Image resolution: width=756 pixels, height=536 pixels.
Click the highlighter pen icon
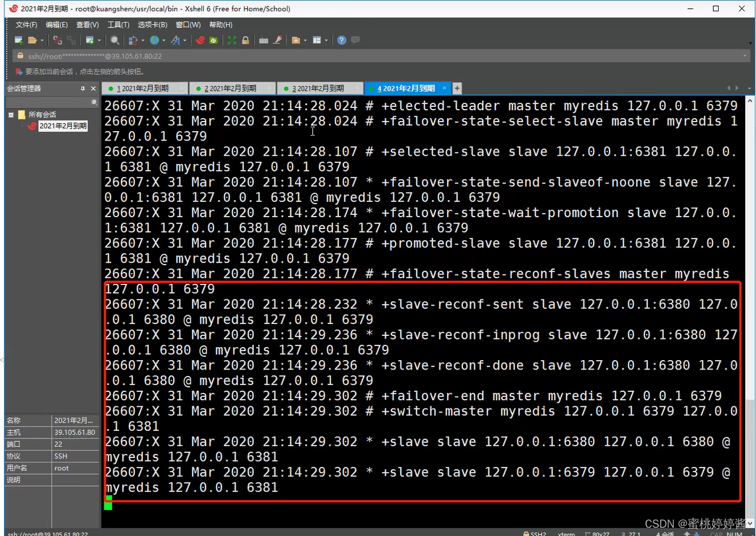277,40
